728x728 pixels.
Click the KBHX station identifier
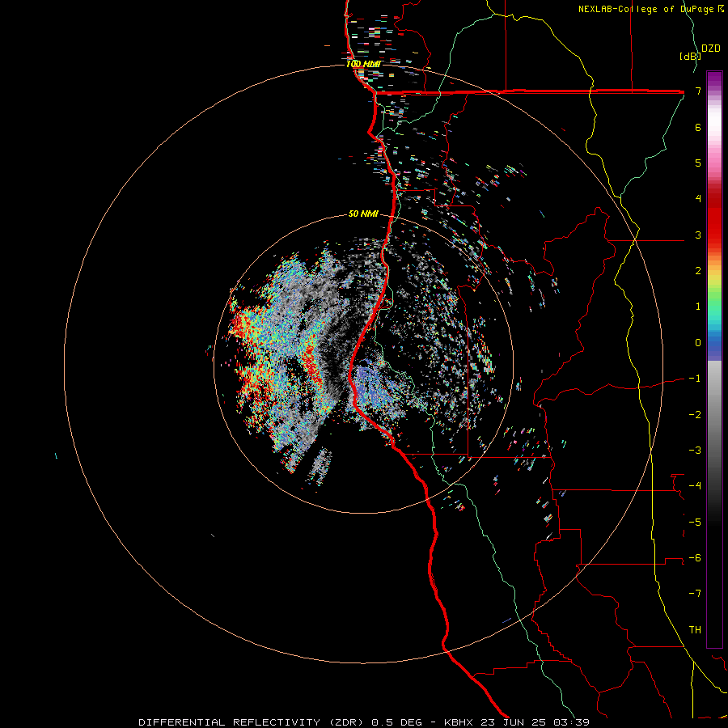pos(459,722)
